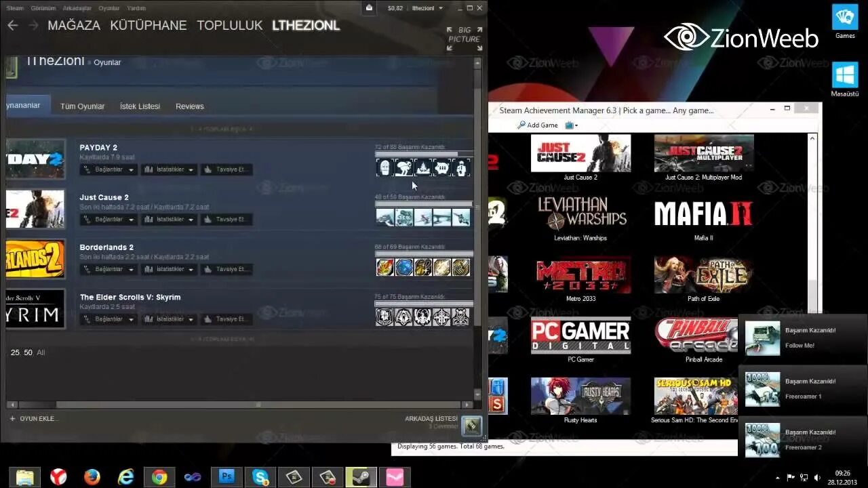
Task: Open Just Cause 2 Bağlantılar dropdown
Action: point(108,220)
